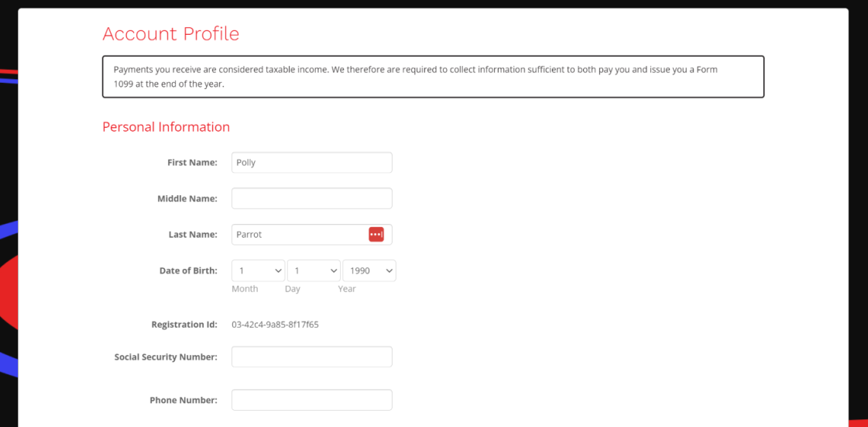Click the Registration Id label
This screenshot has height=427, width=868.
(x=184, y=325)
